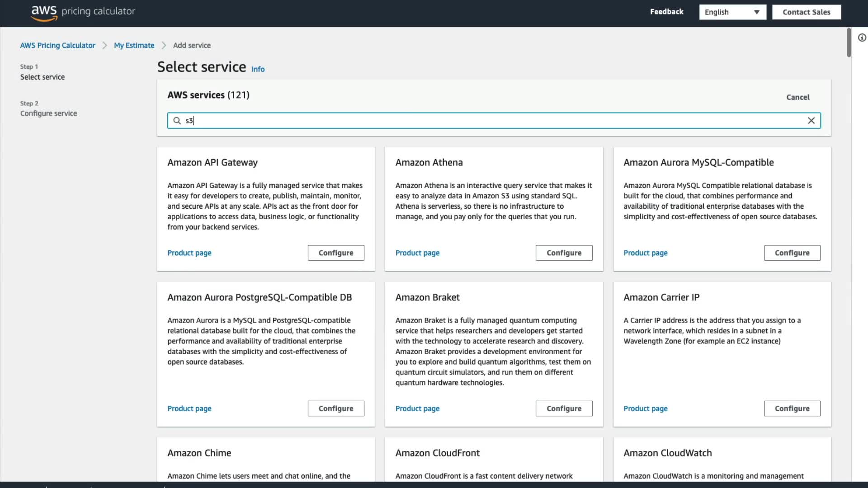Open the English language dropdown
This screenshot has width=868, height=488.
coord(732,12)
